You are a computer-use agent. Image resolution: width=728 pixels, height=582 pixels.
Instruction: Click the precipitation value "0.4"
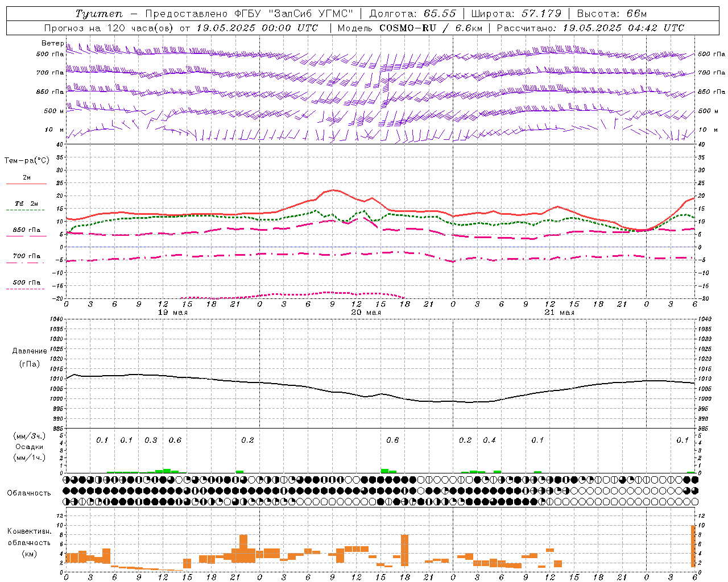[x=489, y=440]
